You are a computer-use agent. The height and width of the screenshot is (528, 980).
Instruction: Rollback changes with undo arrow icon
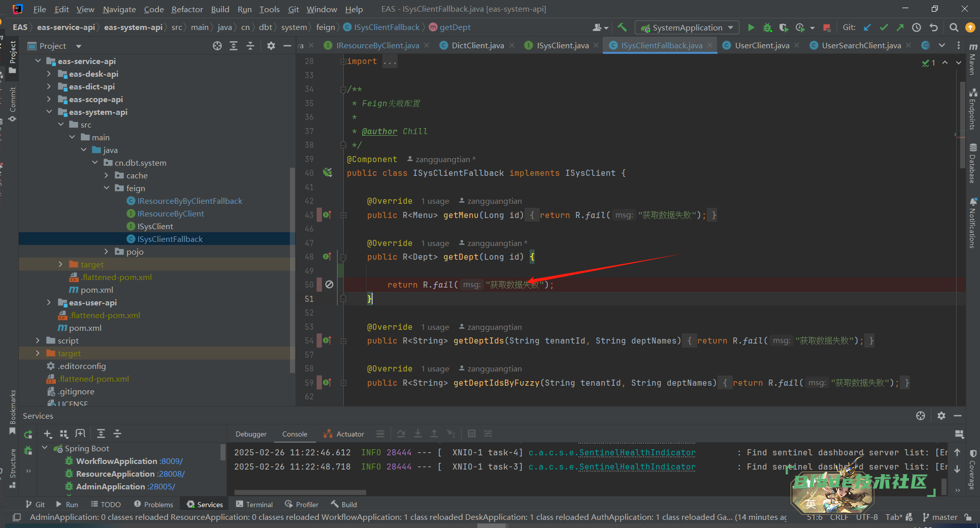(x=933, y=27)
